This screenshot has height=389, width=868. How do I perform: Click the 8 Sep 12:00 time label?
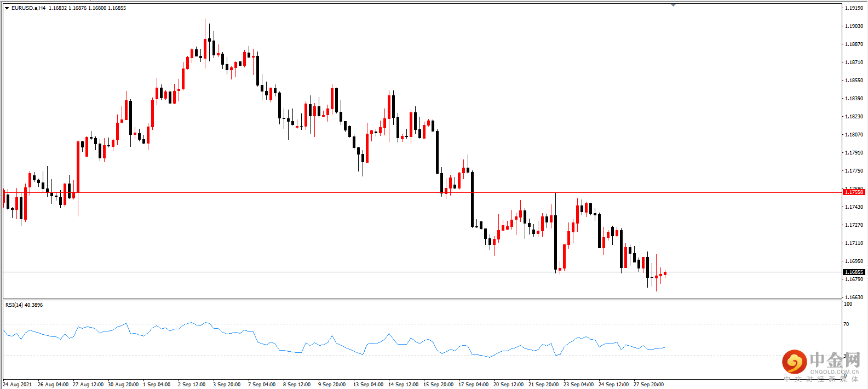[x=297, y=385]
